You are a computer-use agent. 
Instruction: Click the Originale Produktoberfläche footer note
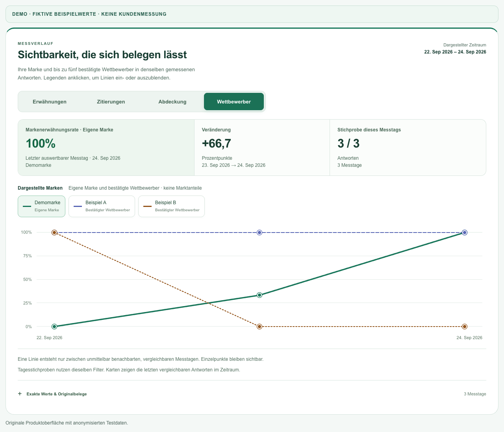67,423
